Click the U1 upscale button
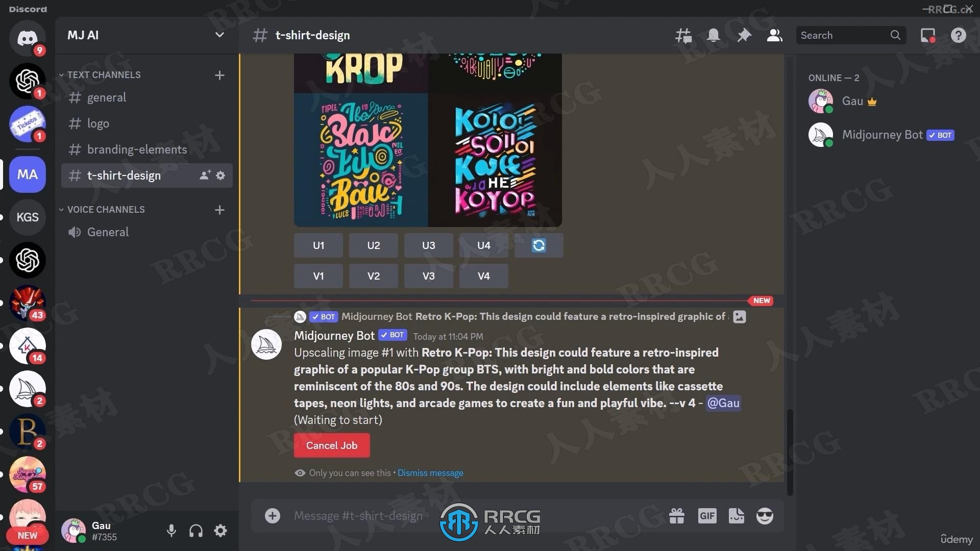 point(318,245)
